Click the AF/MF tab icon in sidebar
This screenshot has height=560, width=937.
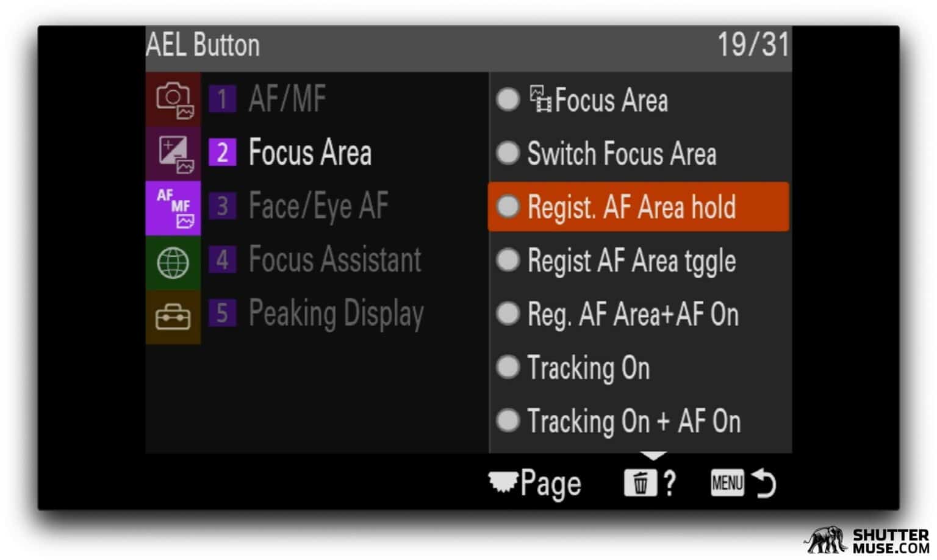tap(173, 207)
